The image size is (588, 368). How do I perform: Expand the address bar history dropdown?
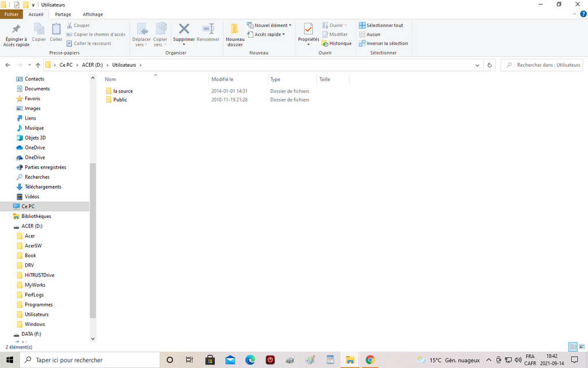coord(477,65)
